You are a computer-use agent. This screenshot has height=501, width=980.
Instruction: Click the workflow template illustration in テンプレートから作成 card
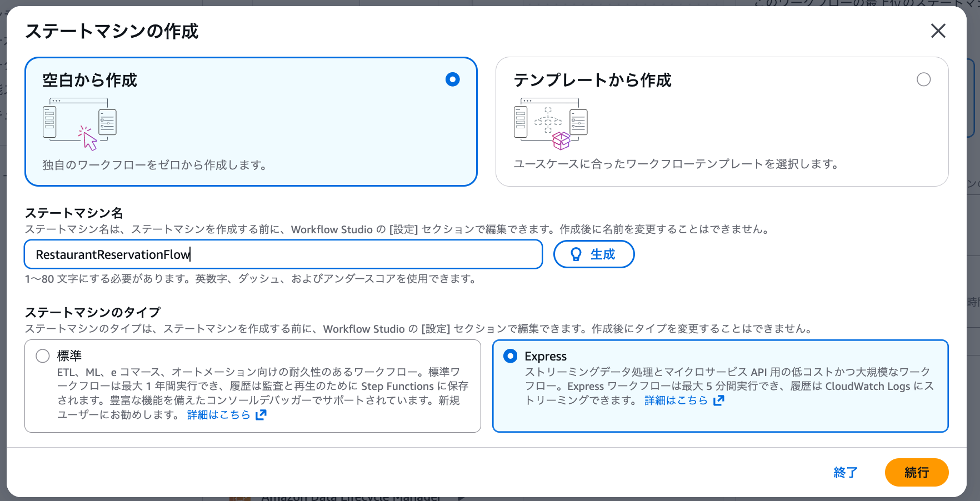[x=549, y=123]
